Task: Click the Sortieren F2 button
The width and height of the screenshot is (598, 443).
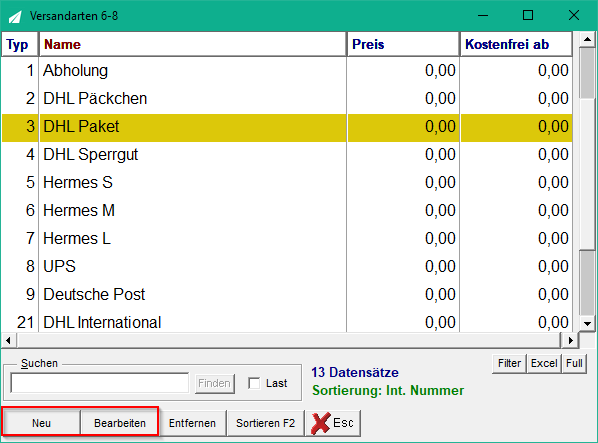Action: click(265, 423)
